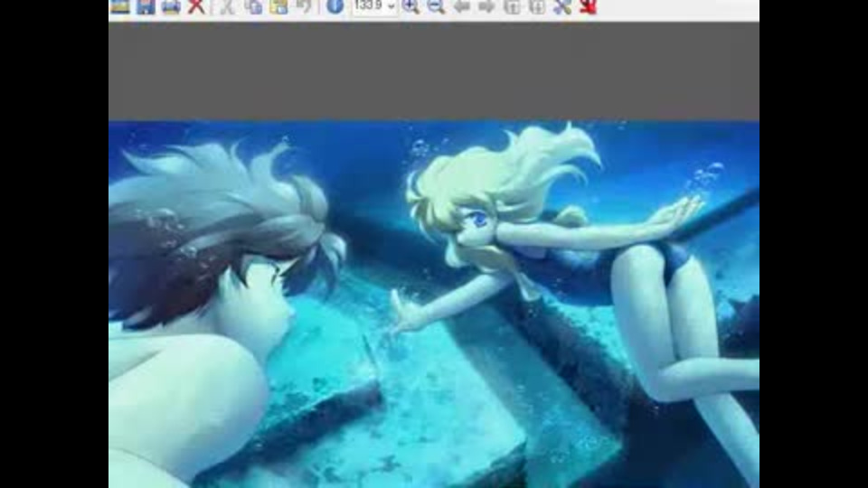
Task: Open Properties via wrench tools icon
Action: pyautogui.click(x=562, y=6)
